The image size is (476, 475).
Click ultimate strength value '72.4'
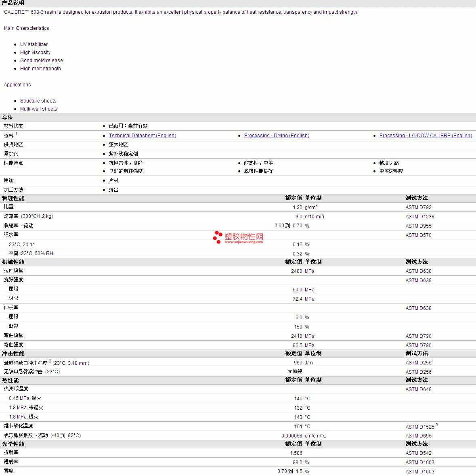pyautogui.click(x=298, y=299)
